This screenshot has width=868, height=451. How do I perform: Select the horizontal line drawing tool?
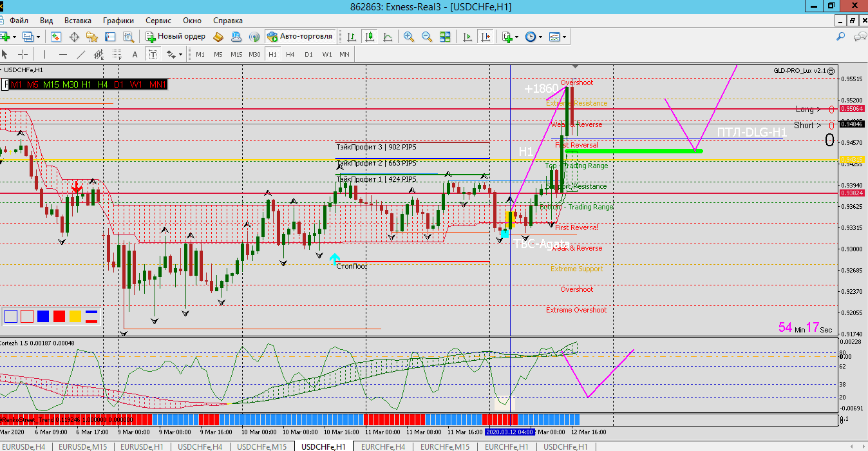(62, 54)
